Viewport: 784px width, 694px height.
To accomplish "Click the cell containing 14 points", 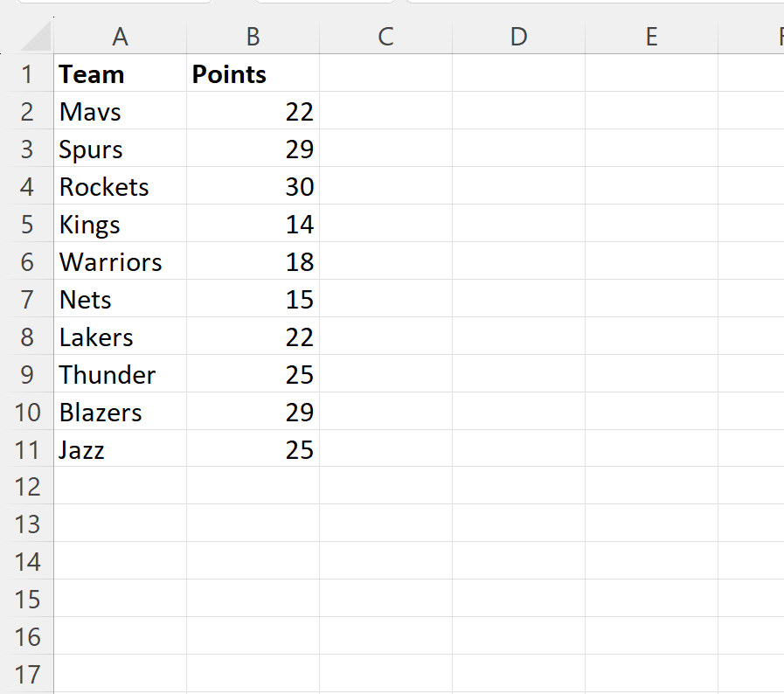I will point(253,225).
